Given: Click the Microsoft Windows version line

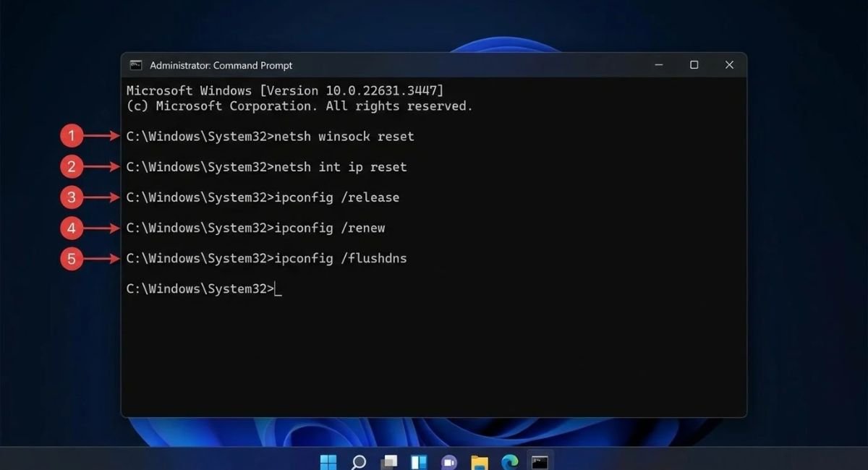Looking at the screenshot, I should [285, 90].
